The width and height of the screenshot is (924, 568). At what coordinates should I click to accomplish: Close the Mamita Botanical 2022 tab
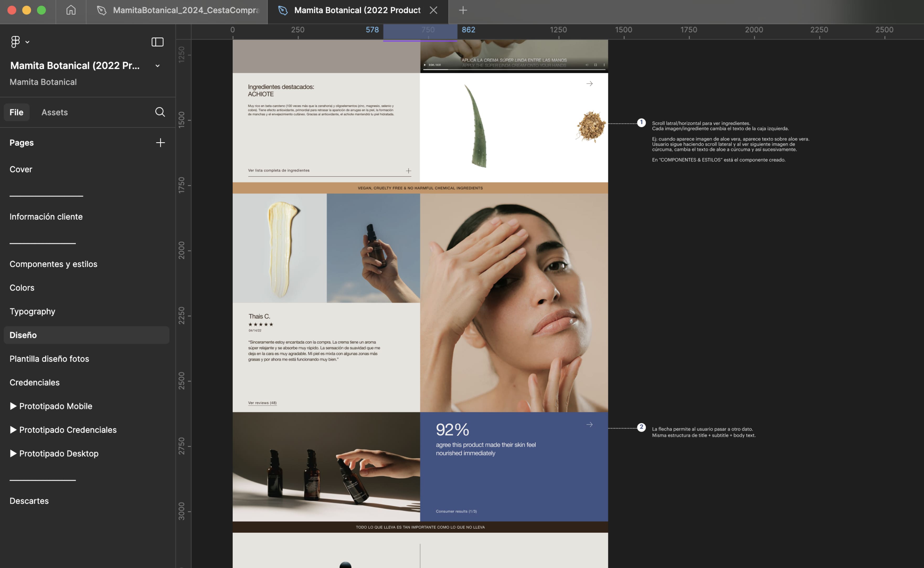click(434, 10)
